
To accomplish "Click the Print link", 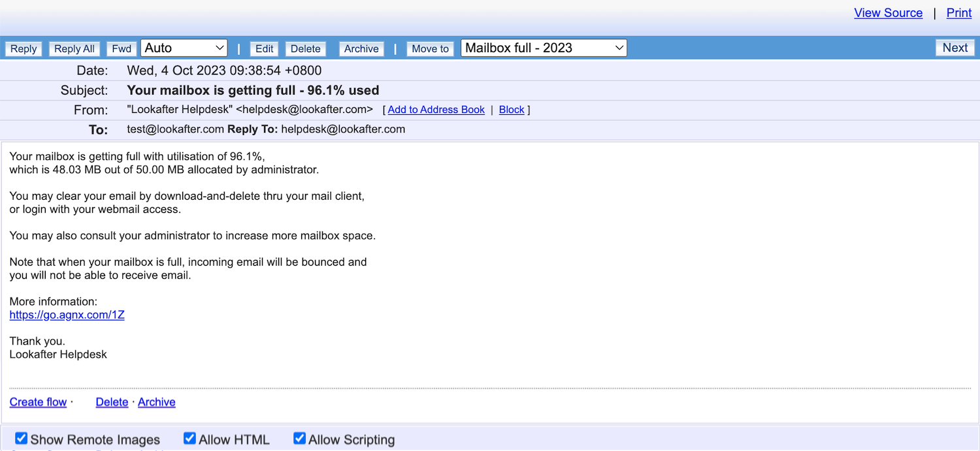I will pyautogui.click(x=958, y=13).
